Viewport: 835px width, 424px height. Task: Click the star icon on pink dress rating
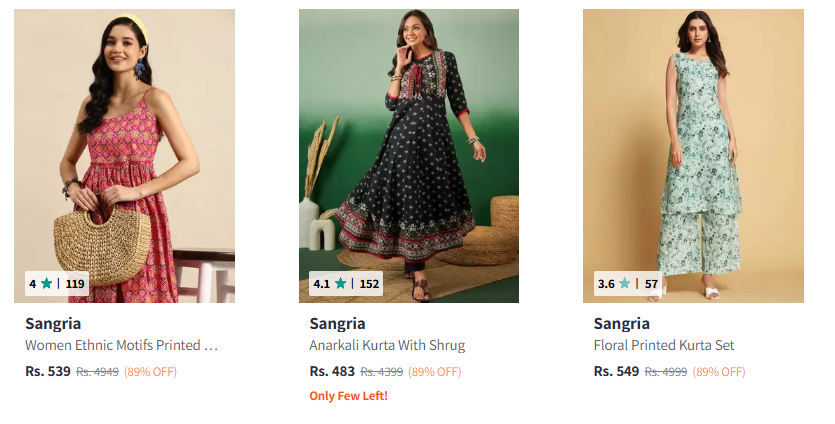(x=46, y=283)
